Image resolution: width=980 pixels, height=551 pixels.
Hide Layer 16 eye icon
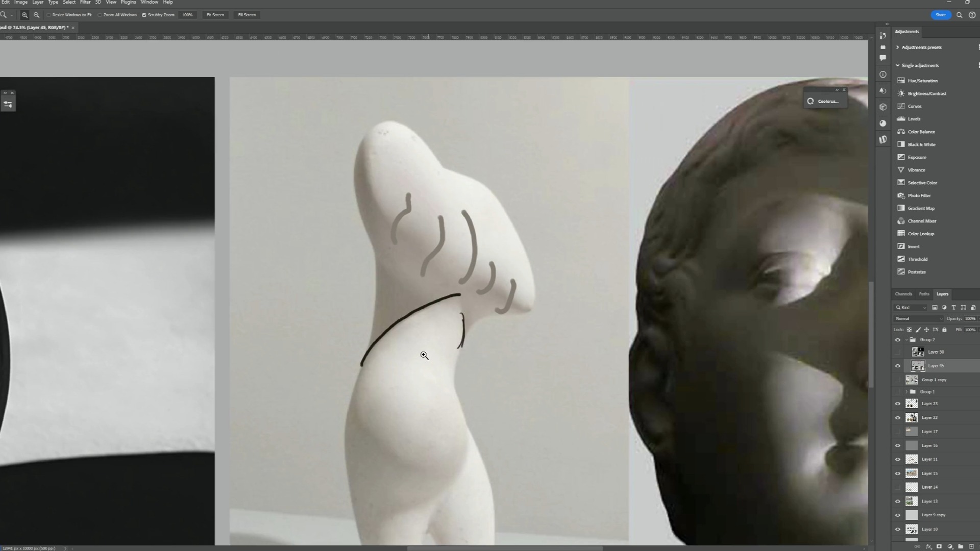click(x=898, y=445)
